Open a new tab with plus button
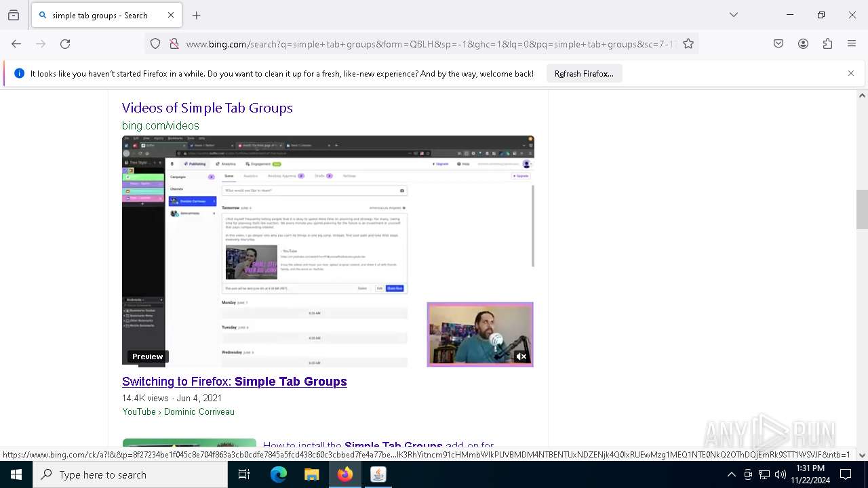Screen dimensions: 868x488 [197, 15]
